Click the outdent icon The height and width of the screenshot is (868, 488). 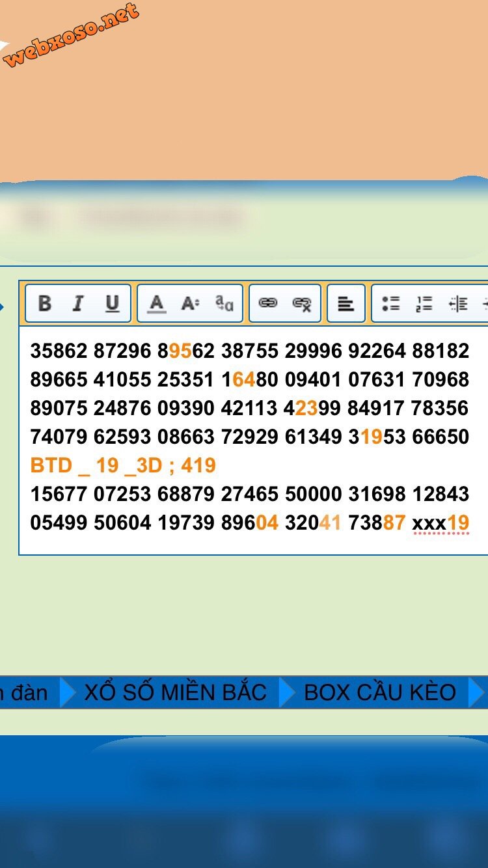coord(459,303)
